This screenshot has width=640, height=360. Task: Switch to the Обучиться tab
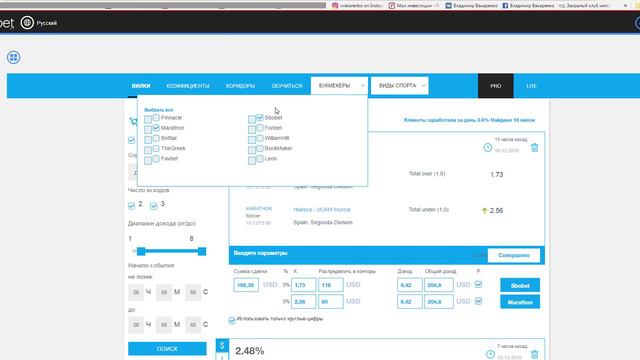(x=287, y=86)
